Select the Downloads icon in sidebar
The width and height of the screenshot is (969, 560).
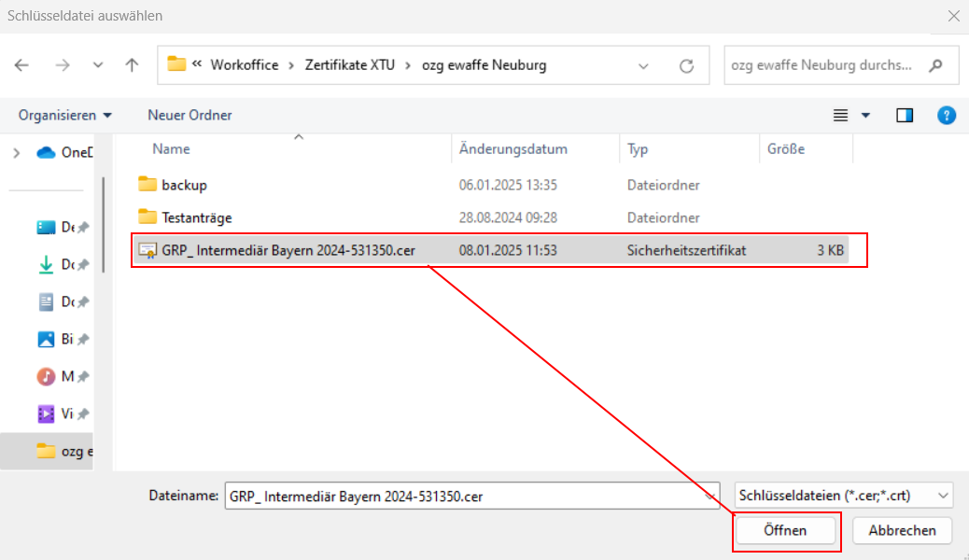click(x=46, y=264)
